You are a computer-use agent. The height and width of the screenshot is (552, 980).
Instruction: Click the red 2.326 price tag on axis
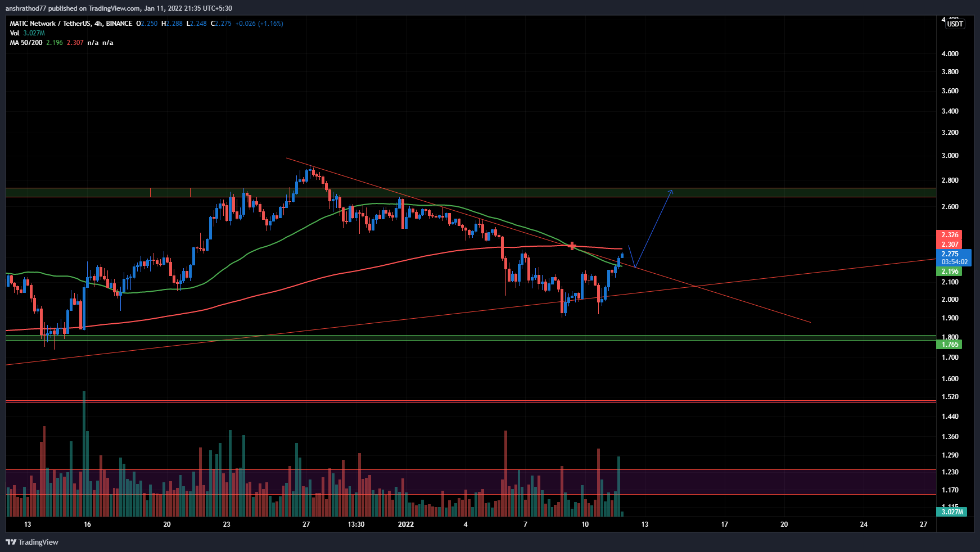(950, 235)
